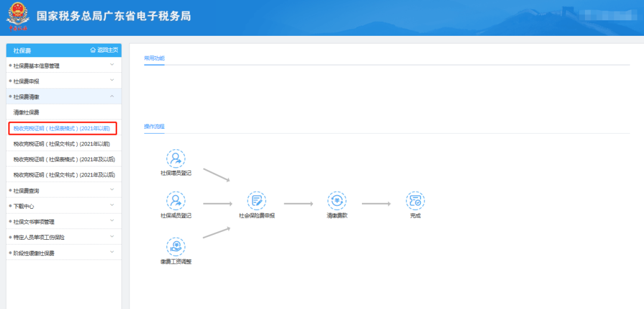Switch to the 常用功能 tab

point(154,58)
